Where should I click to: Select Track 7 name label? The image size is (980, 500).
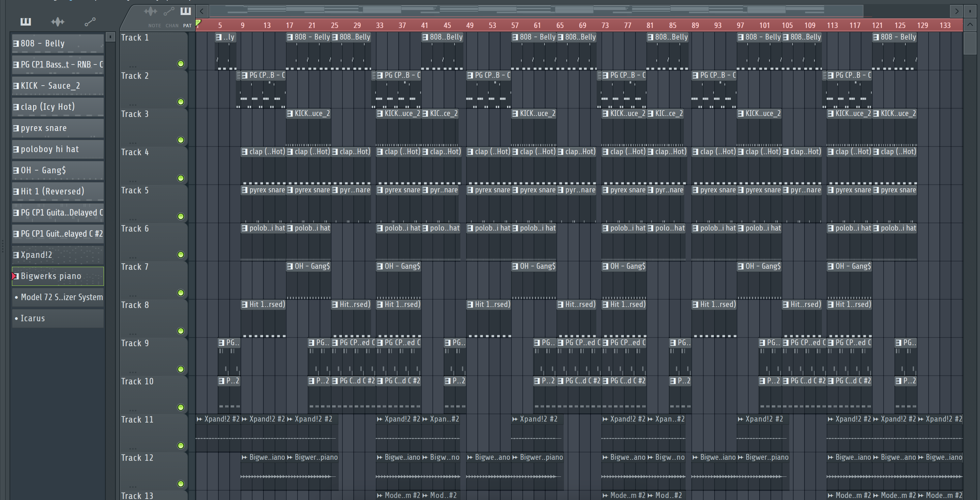coord(135,267)
